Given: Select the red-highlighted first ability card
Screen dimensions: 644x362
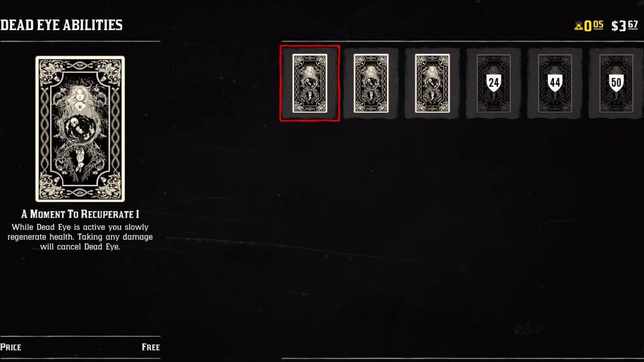Looking at the screenshot, I should pos(309,83).
